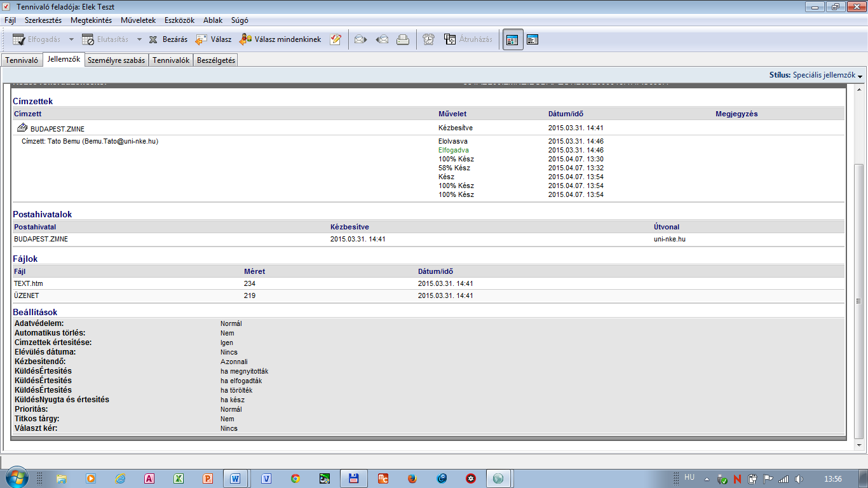Screen dimensions: 868x488
Task: Open the PowerPoint taskbar icon
Action: click(208, 478)
